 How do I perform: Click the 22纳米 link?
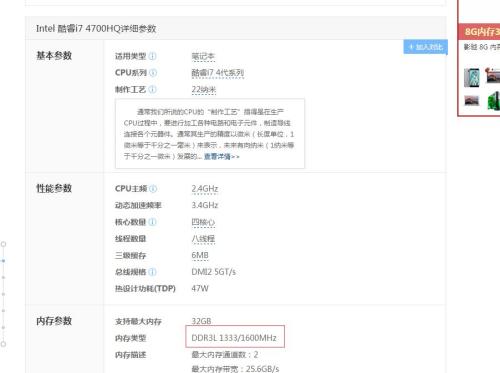pyautogui.click(x=204, y=89)
